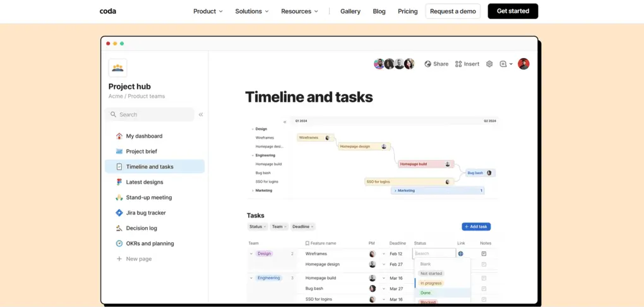The width and height of the screenshot is (644, 307).
Task: Go to Pricing in top navigation
Action: click(407, 11)
